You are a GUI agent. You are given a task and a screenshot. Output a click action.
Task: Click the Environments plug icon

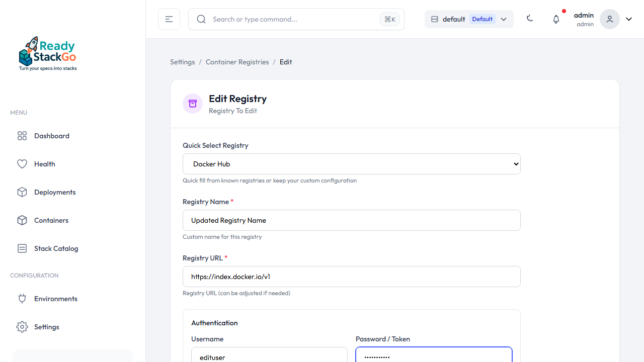pos(22,299)
